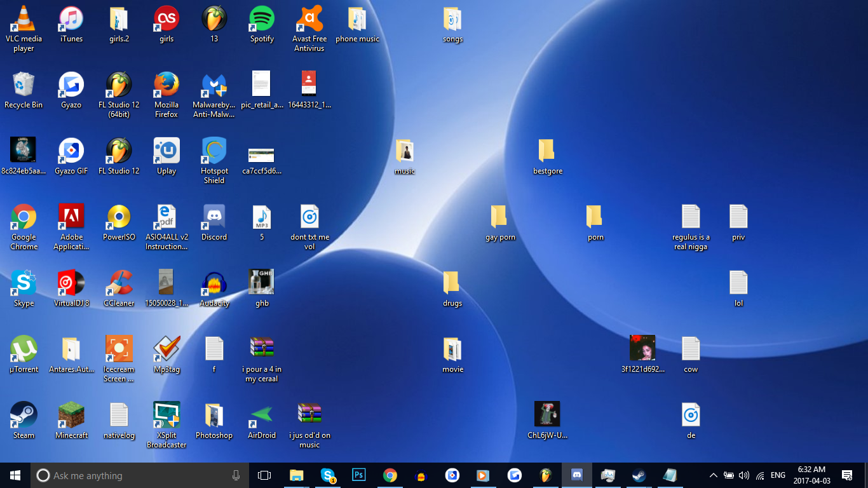This screenshot has width=868, height=488.
Task: Click the 'Ask me anything' search box
Action: pos(140,475)
